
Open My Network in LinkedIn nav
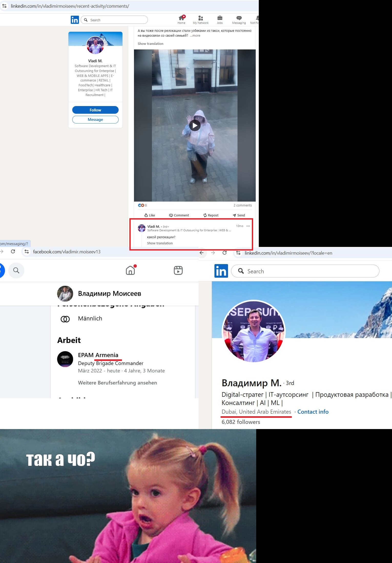(x=201, y=20)
